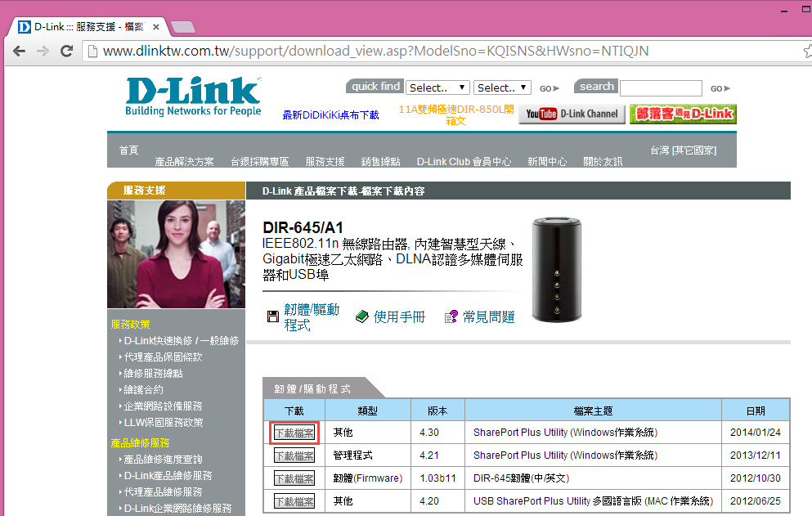Click the page icon in address bar
This screenshot has width=812, height=516.
(x=92, y=51)
